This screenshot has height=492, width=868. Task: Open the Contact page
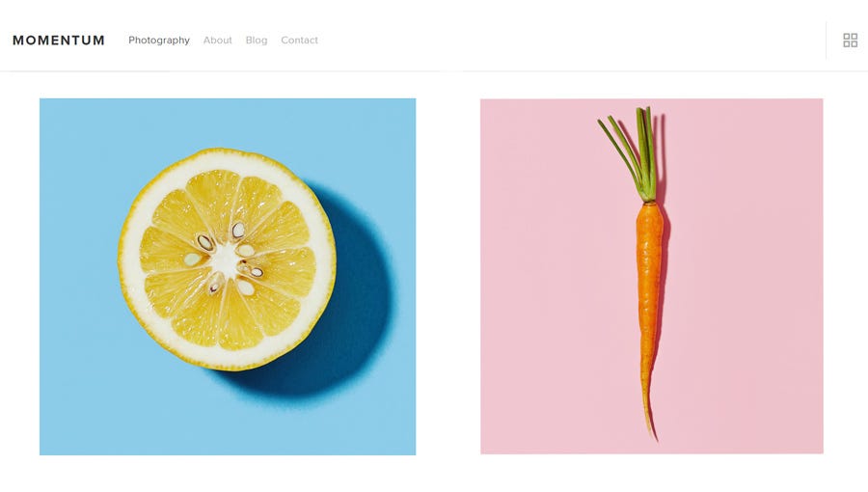pyautogui.click(x=300, y=40)
